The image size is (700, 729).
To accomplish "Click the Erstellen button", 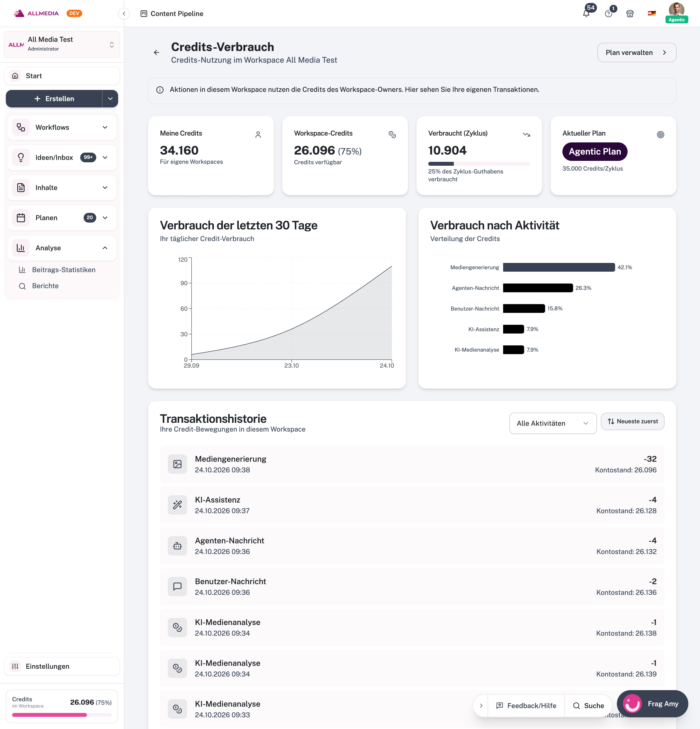I will (54, 99).
